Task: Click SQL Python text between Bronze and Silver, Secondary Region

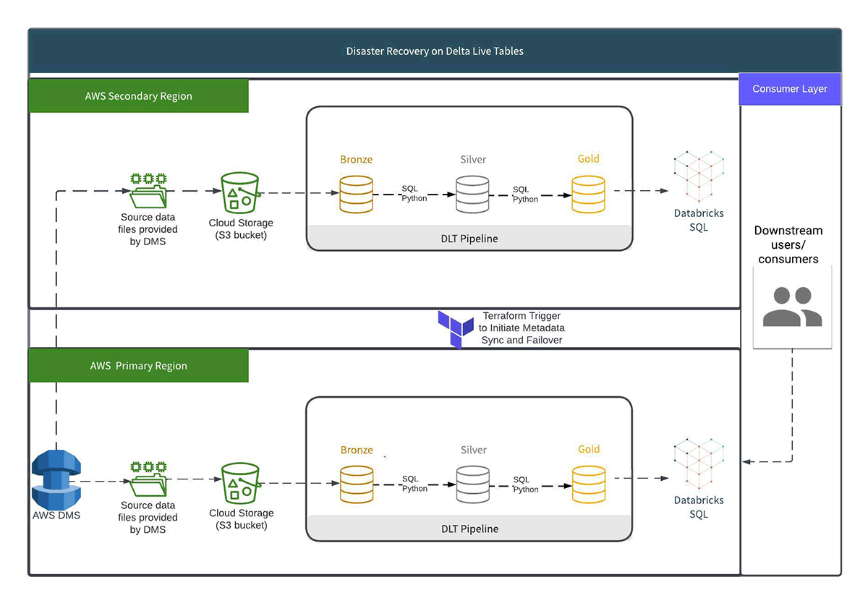Action: point(414,194)
